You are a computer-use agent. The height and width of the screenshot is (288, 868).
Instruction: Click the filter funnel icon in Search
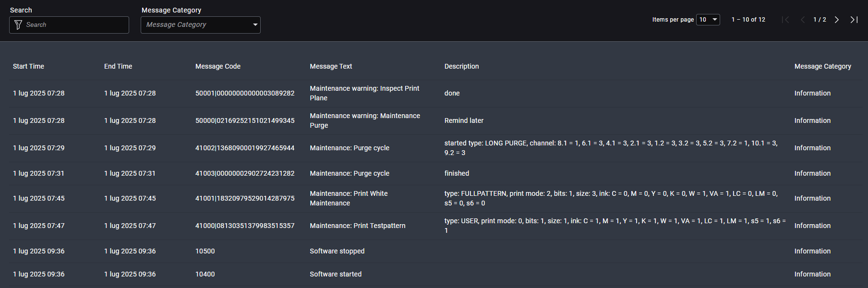[x=18, y=25]
